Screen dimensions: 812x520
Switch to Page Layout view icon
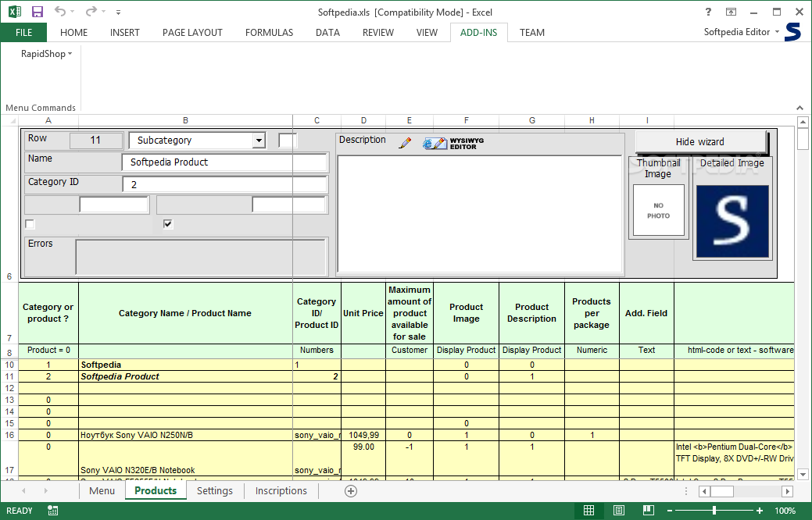coord(619,511)
